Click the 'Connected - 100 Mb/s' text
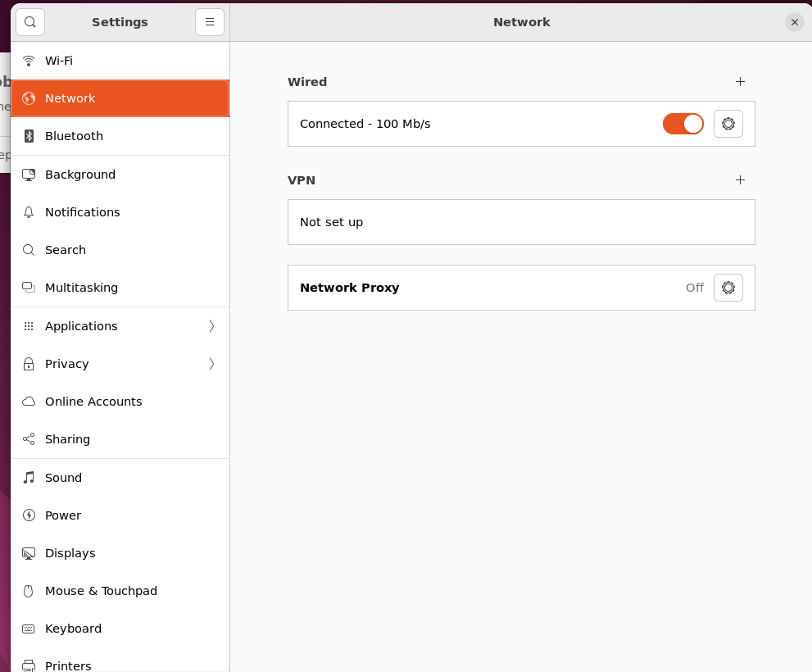Image resolution: width=812 pixels, height=672 pixels. pos(365,124)
